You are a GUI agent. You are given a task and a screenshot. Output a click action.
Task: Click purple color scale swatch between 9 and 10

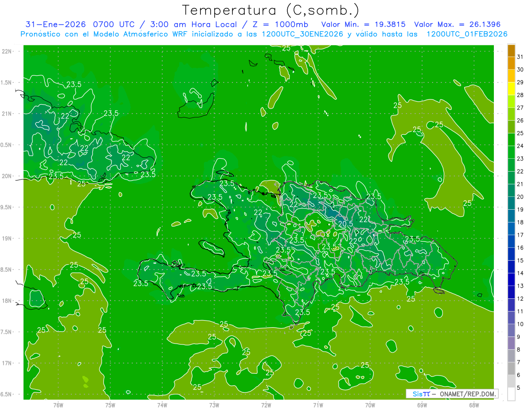(511, 331)
